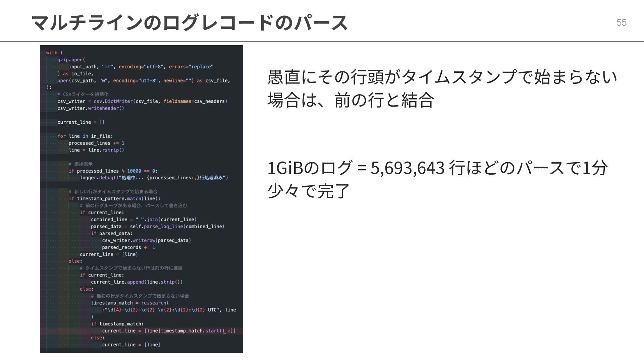Click the csv_writer.writeheader() line
The height and width of the screenshot is (362, 644).
pyautogui.click(x=91, y=108)
